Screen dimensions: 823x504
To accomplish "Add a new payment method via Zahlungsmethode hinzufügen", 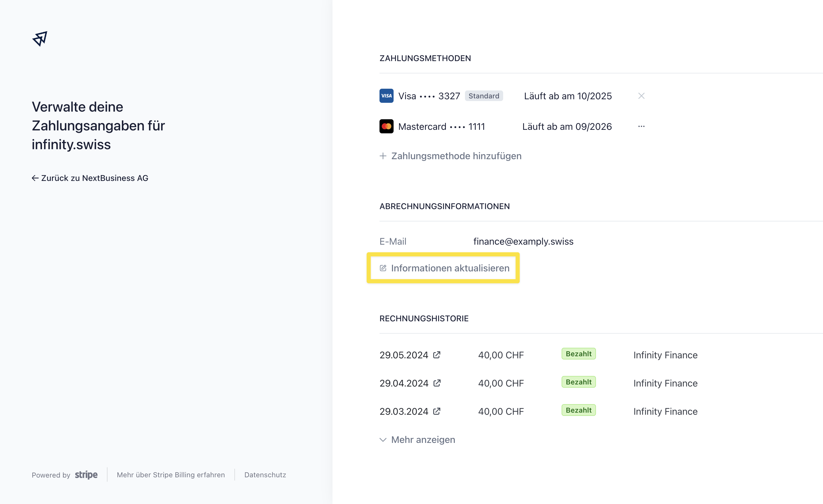I will (450, 156).
